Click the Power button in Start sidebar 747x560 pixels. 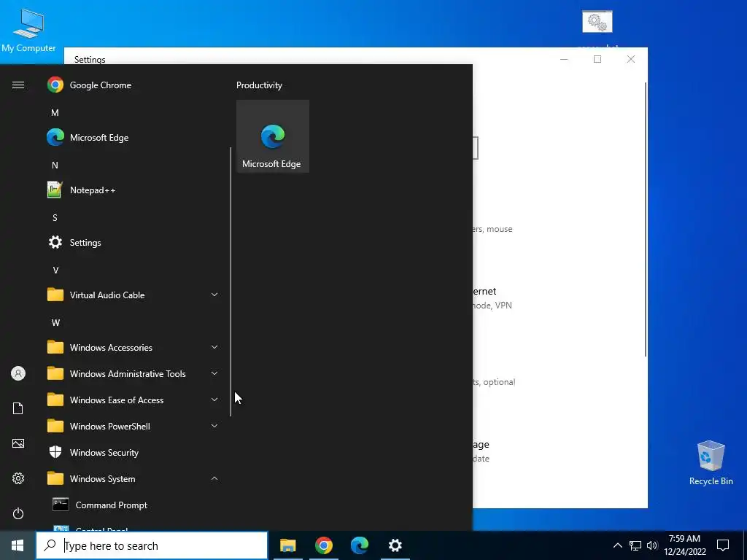click(x=18, y=513)
